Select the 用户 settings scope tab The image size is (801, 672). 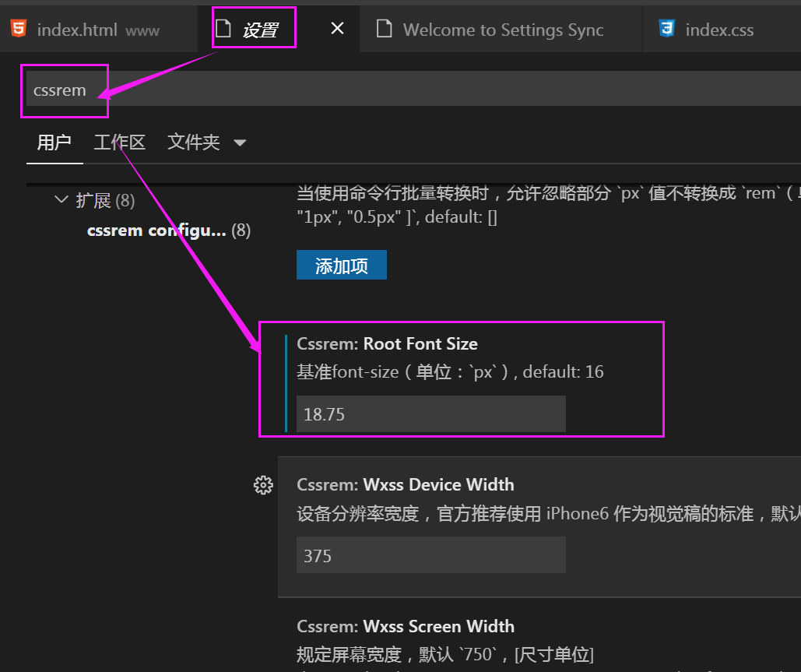click(54, 142)
